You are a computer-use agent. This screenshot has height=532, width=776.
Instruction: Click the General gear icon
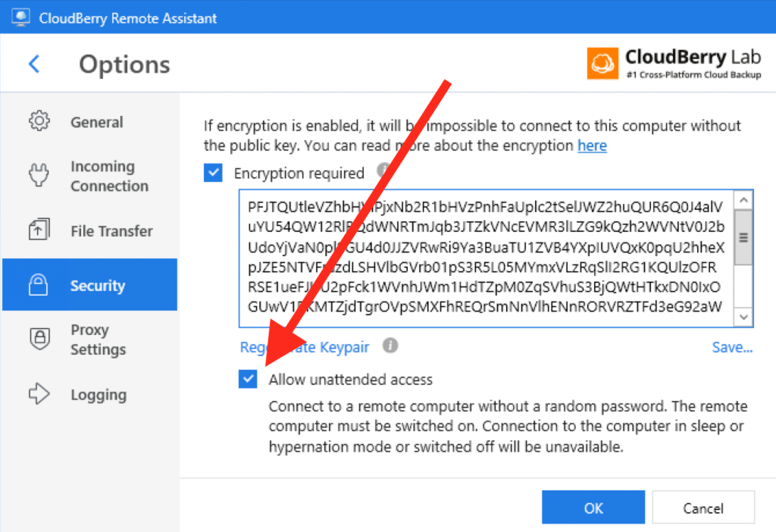39,120
